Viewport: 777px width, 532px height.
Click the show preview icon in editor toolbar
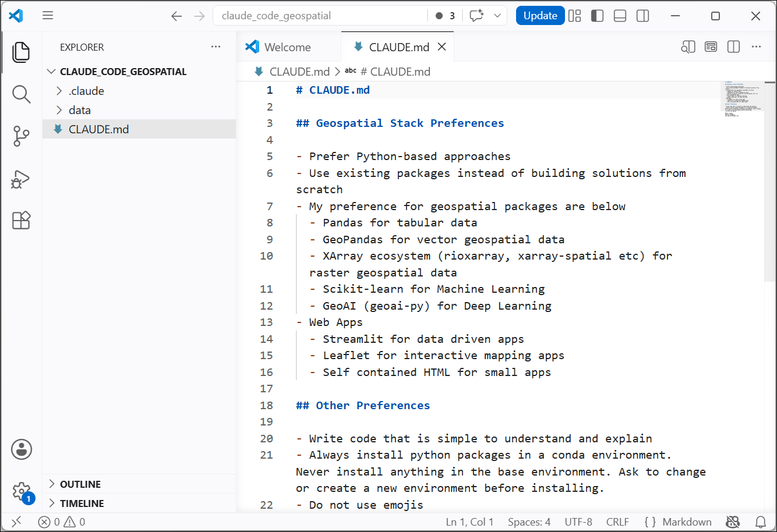coord(711,47)
